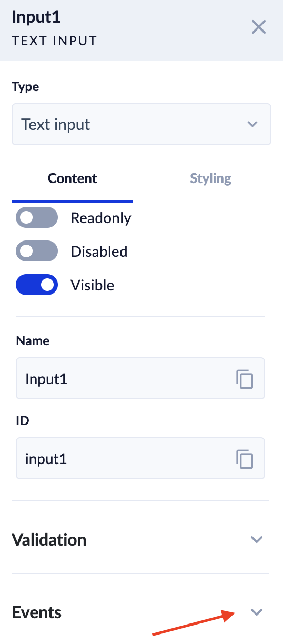Screen dimensions: 283x644
Task: Copy the Name field value Input1
Action: (245, 379)
